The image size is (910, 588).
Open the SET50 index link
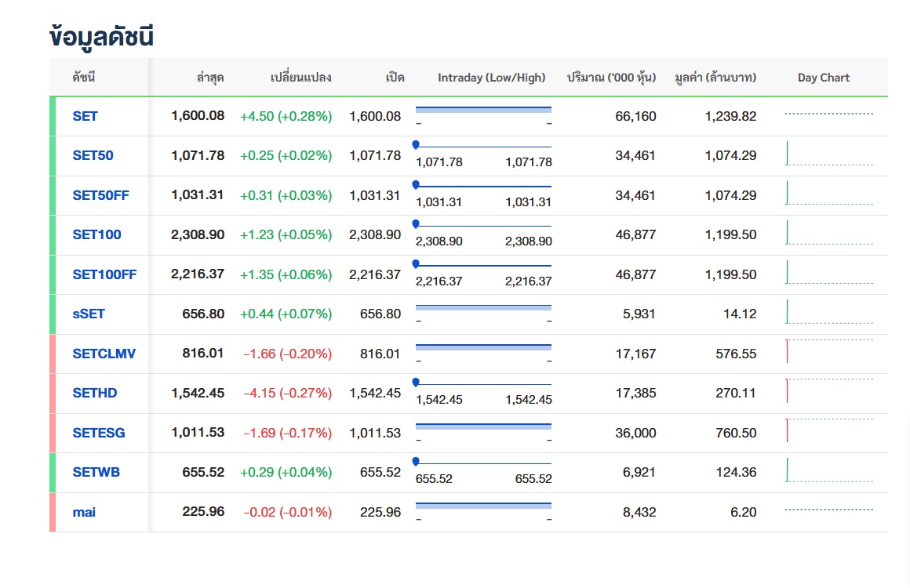[93, 155]
